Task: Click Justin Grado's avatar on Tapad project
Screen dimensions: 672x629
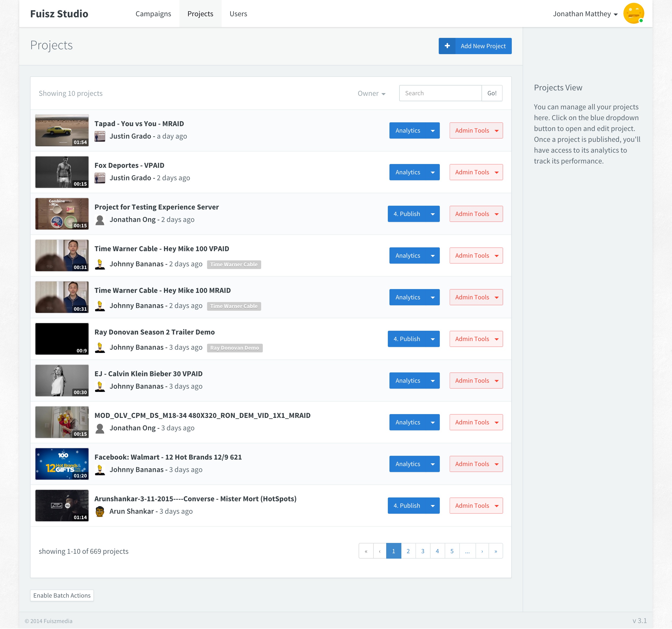Action: (100, 136)
